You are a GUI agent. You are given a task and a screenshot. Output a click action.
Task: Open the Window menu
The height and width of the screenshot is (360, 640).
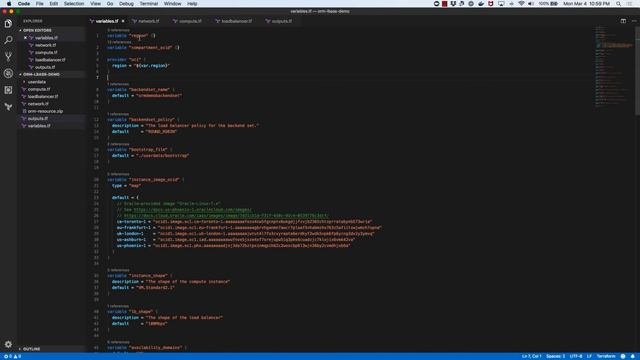pos(173,4)
